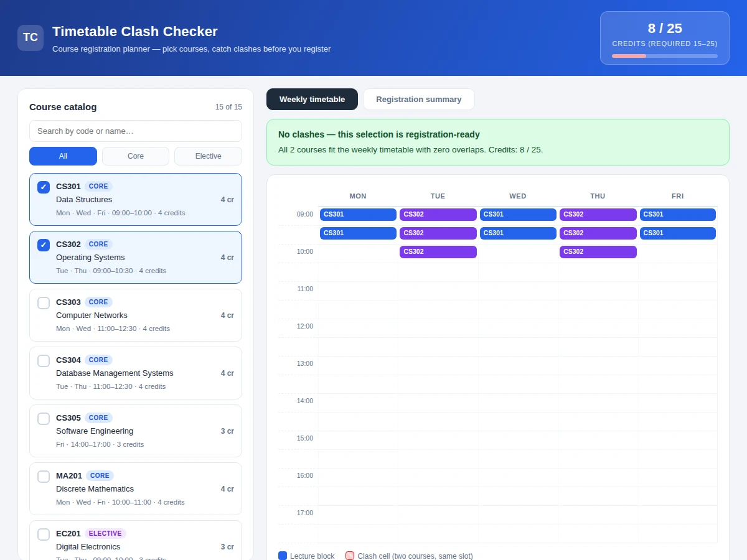Click the blue Lecture block legend swatch

coord(283,556)
